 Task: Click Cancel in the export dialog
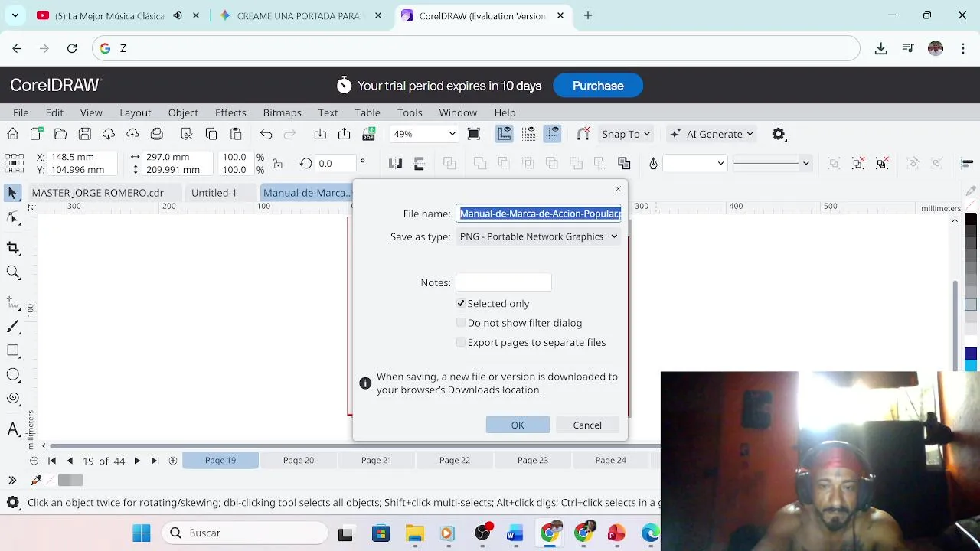coord(587,425)
